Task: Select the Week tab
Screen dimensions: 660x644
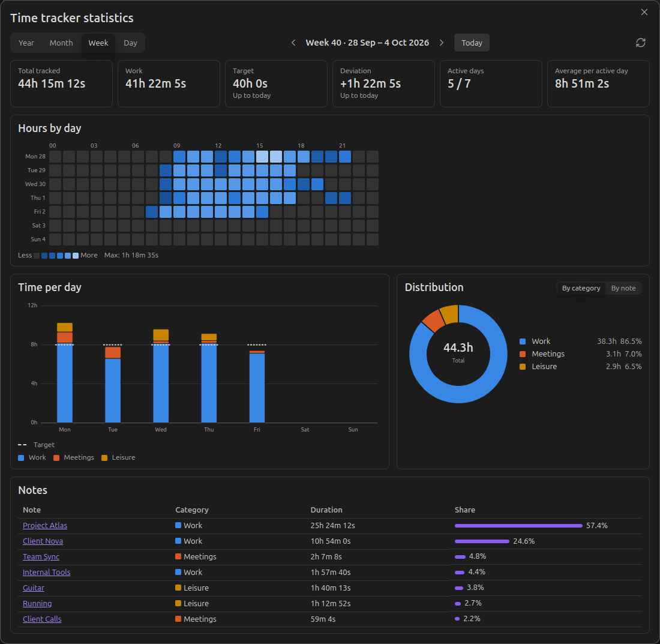Action: pos(98,43)
